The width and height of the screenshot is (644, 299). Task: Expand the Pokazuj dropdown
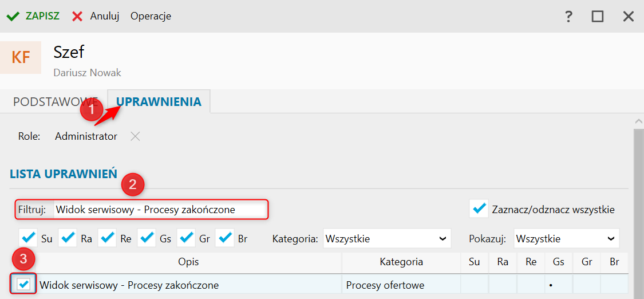566,238
